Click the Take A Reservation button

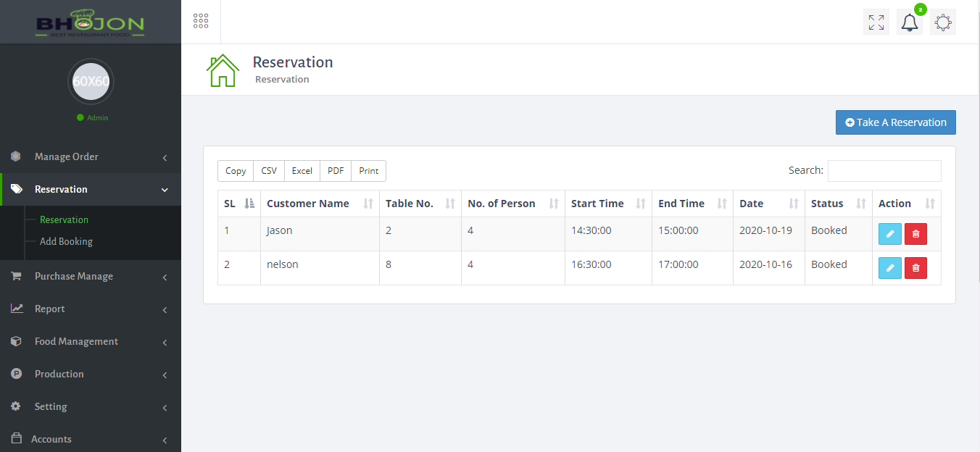895,122
